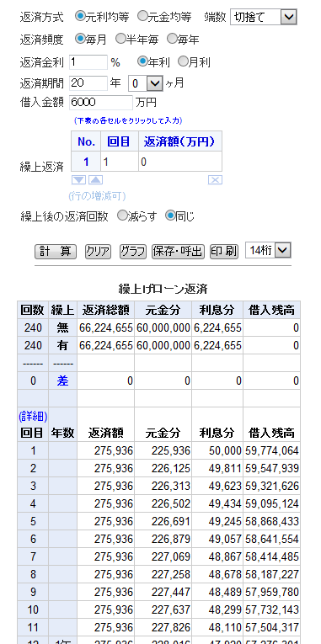Click the X delete-row icon
321x644 pixels.
coord(216,180)
